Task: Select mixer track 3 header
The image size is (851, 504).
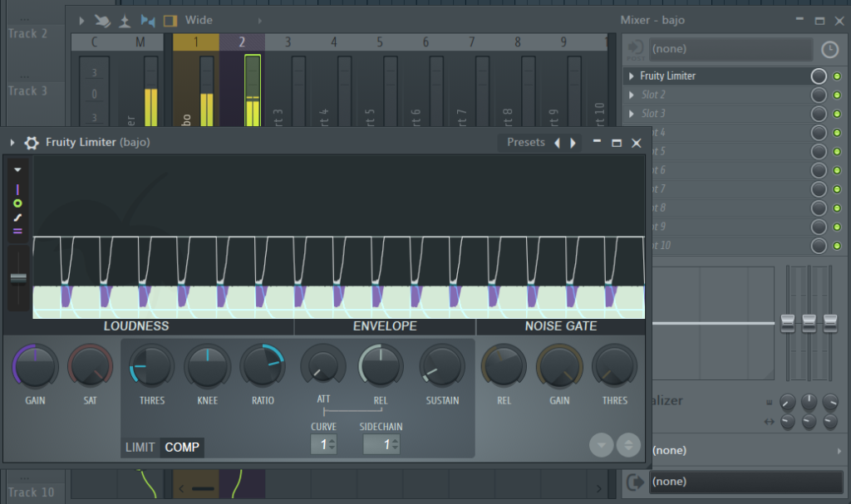Action: point(288,42)
